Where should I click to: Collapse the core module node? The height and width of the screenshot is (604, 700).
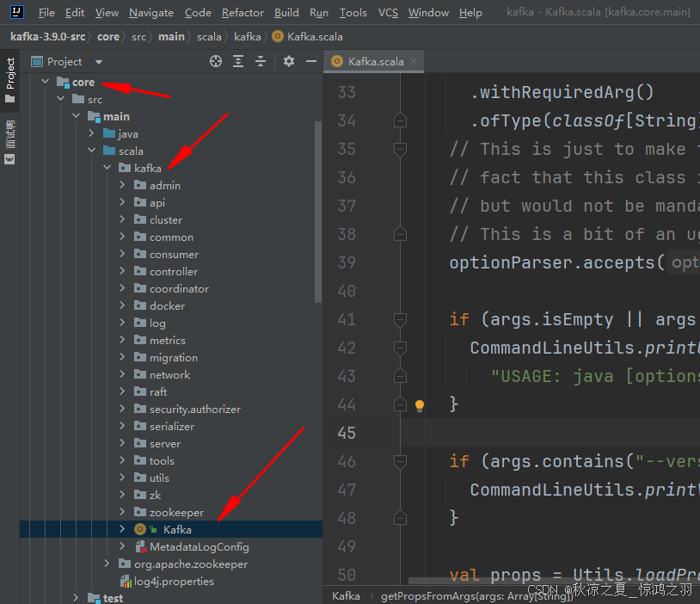click(x=45, y=82)
